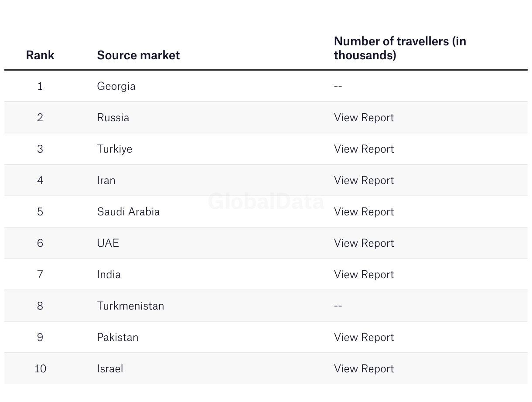The height and width of the screenshot is (402, 532).
Task: Open View Report link for Russia
Action: click(x=364, y=118)
